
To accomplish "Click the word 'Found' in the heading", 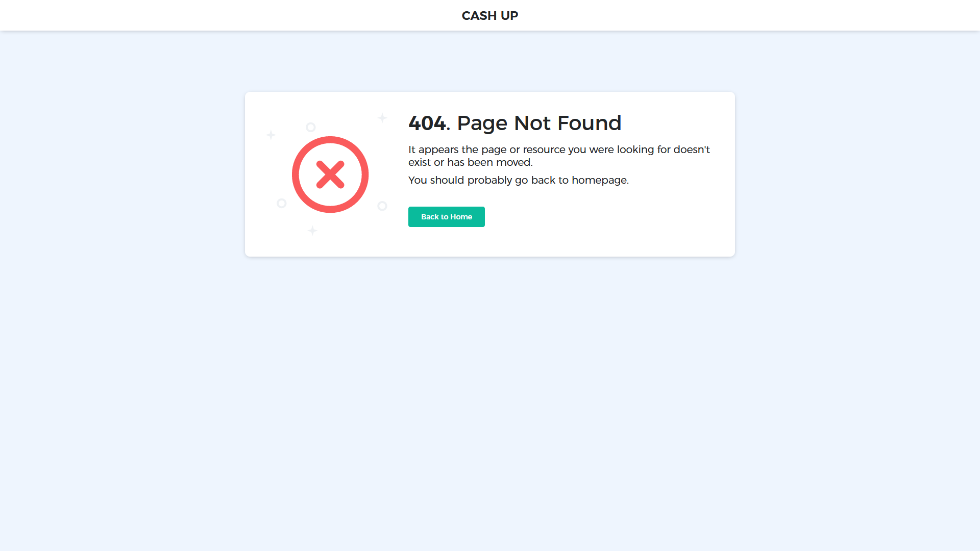I will coord(590,123).
